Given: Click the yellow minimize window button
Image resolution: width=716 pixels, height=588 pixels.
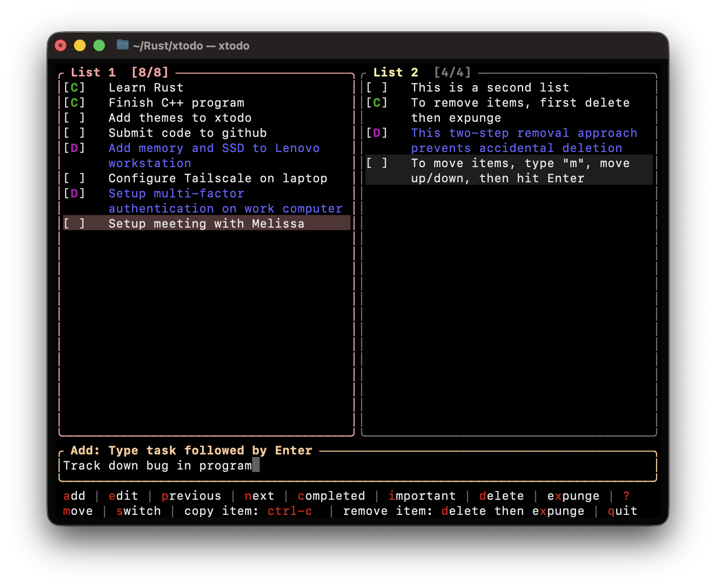Looking at the screenshot, I should pos(80,45).
